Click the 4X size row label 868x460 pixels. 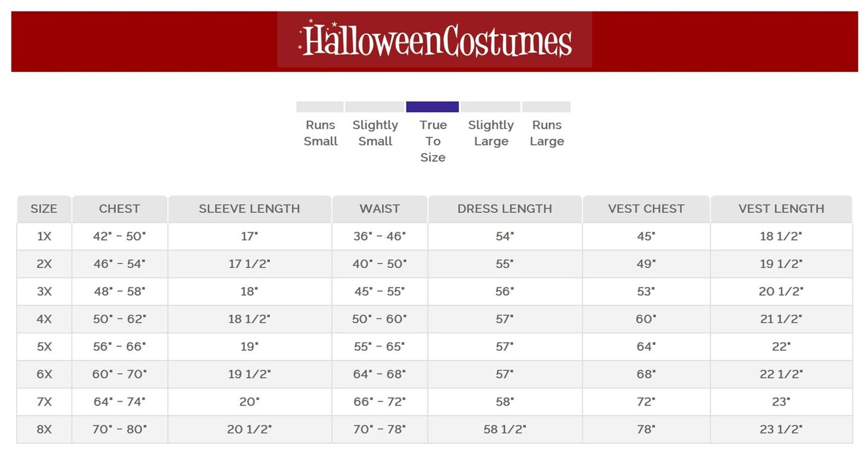44,319
